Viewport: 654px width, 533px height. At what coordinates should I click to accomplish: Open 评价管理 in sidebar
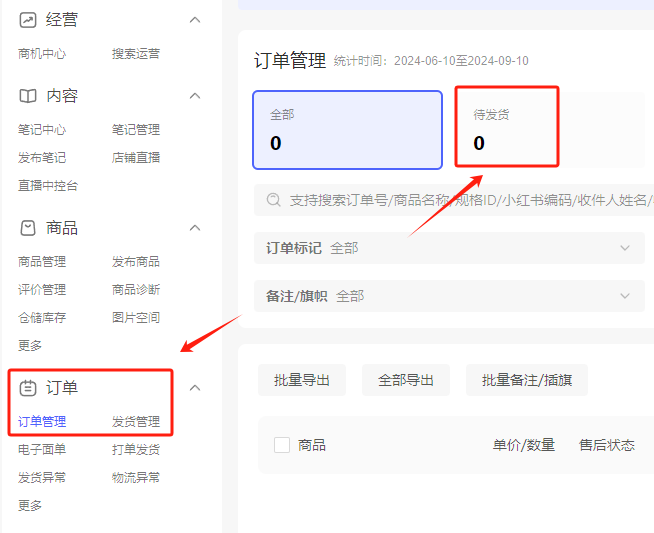(x=42, y=290)
